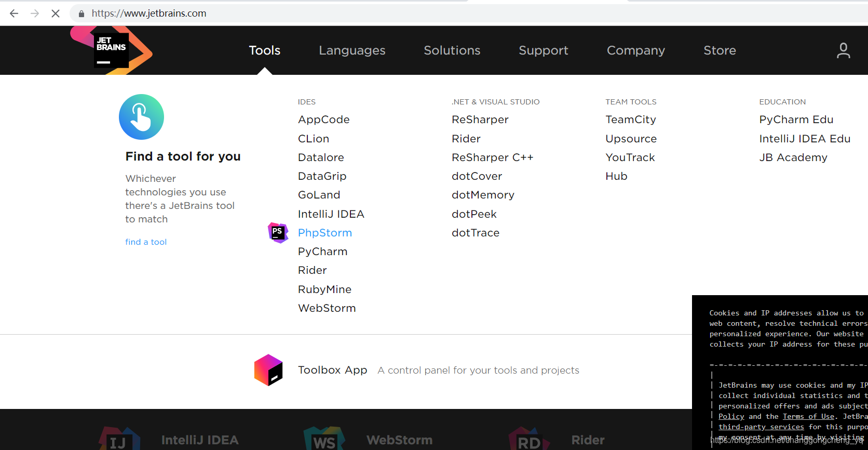Click the 'find a tool' link
The image size is (868, 450).
146,242
